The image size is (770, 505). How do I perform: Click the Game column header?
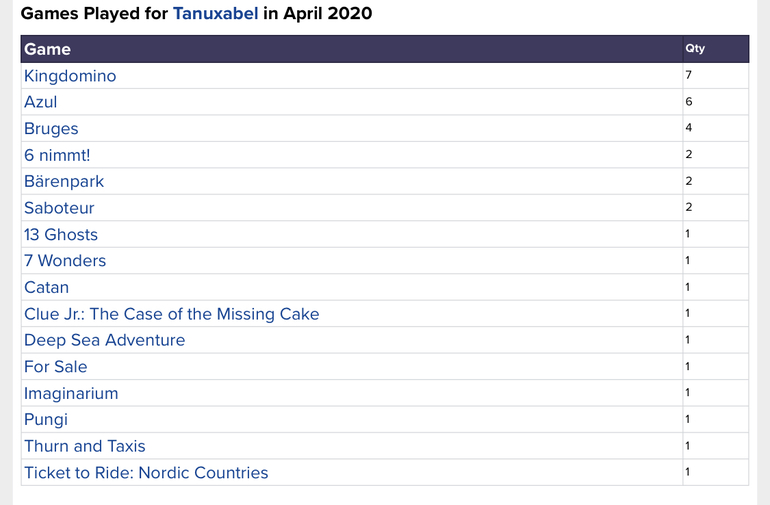(x=48, y=49)
